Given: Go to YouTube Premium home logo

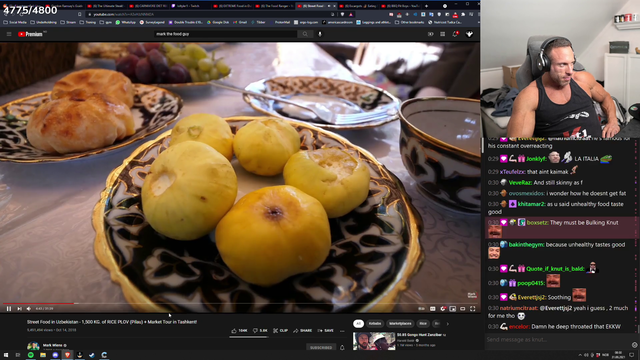Looking at the screenshot, I should (x=30, y=34).
